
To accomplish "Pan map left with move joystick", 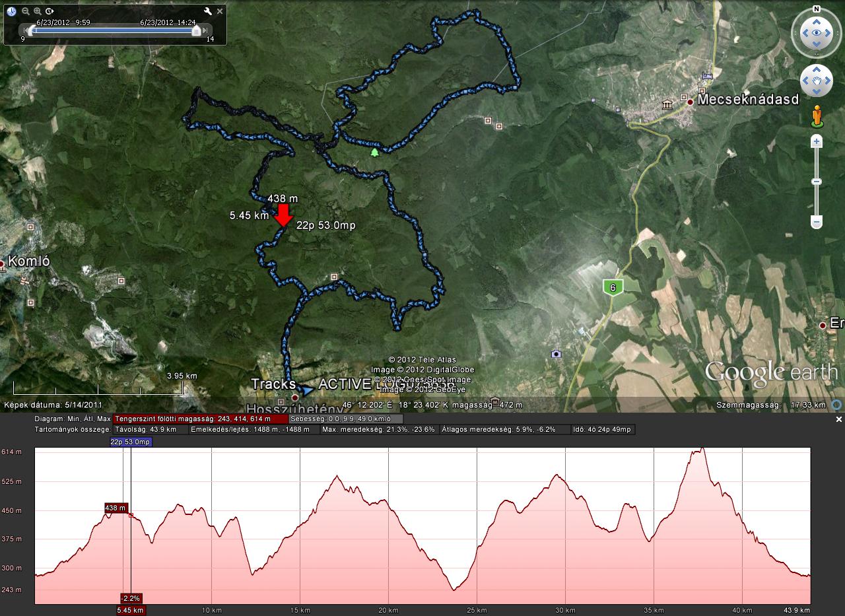I will (x=805, y=81).
